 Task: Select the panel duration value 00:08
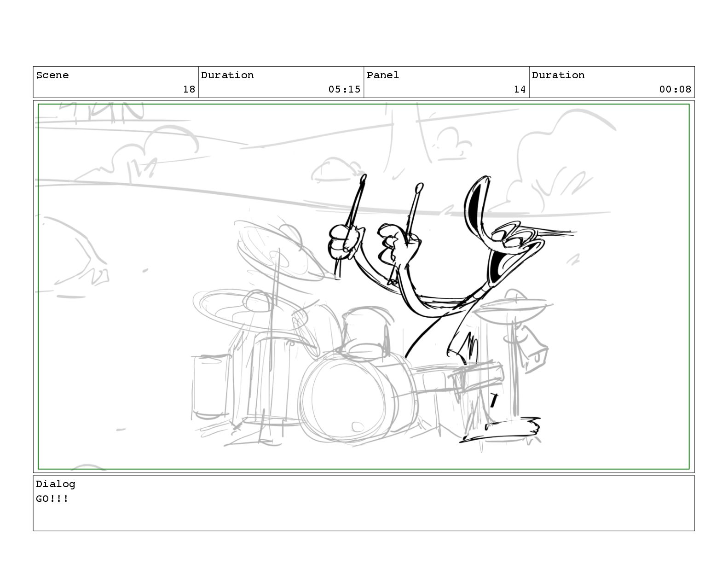tap(675, 89)
